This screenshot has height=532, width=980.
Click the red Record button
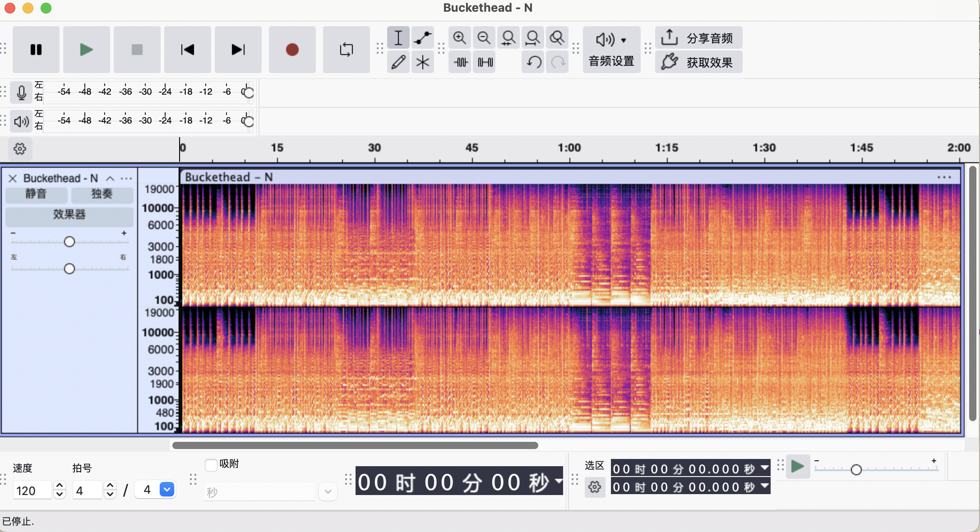292,50
